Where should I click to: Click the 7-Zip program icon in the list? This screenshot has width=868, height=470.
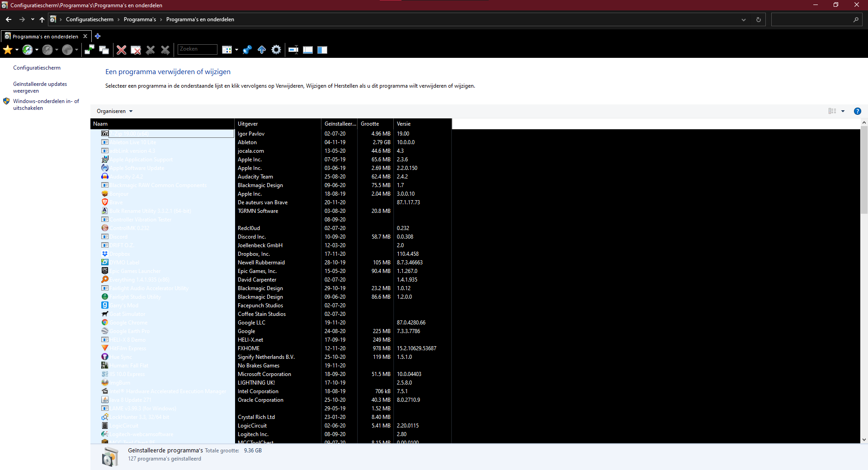105,133
